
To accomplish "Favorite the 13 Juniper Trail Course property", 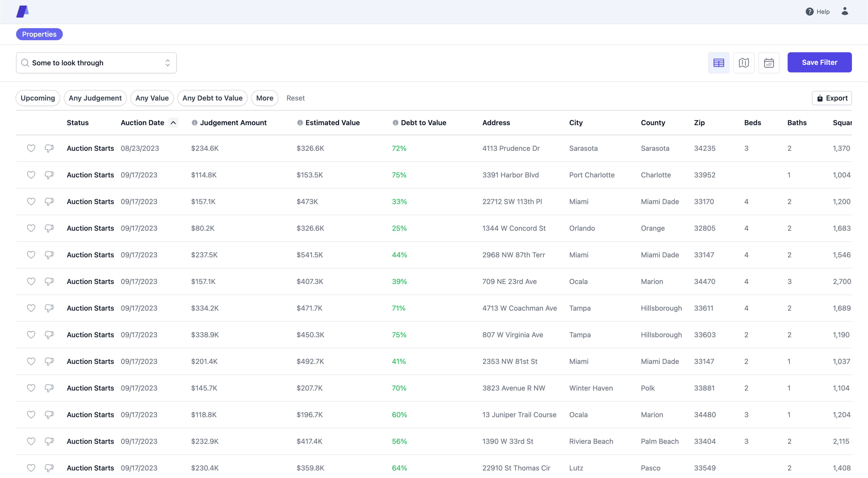I will 31,415.
